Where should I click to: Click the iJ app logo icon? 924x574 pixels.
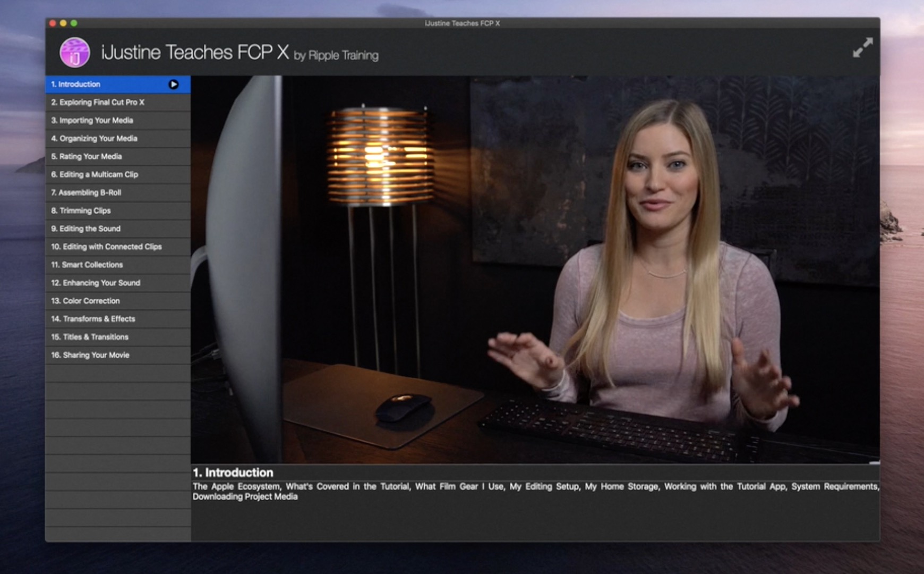(x=75, y=53)
